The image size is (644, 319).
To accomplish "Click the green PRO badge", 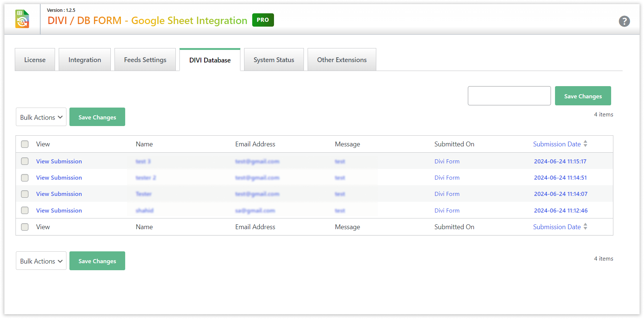I will tap(263, 20).
